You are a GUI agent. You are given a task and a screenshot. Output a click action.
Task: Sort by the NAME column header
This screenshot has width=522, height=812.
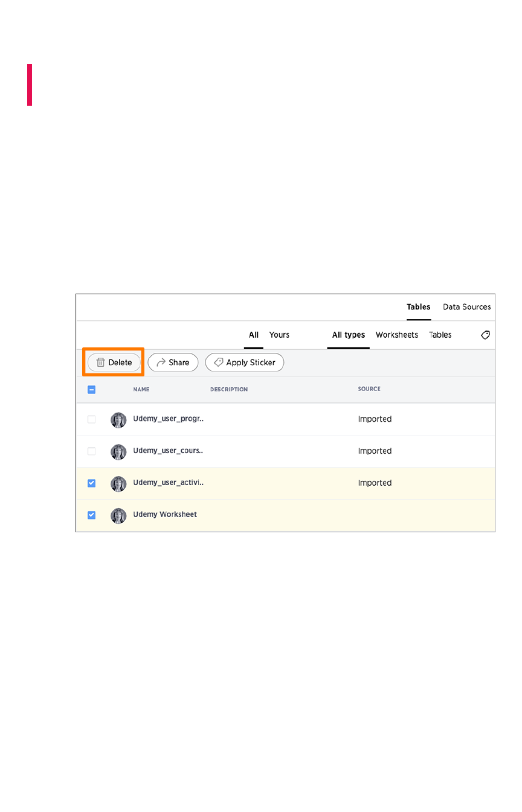[x=141, y=390]
